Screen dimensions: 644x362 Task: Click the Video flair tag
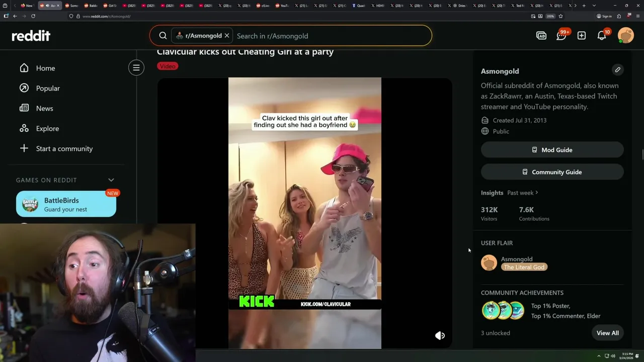[168, 66]
